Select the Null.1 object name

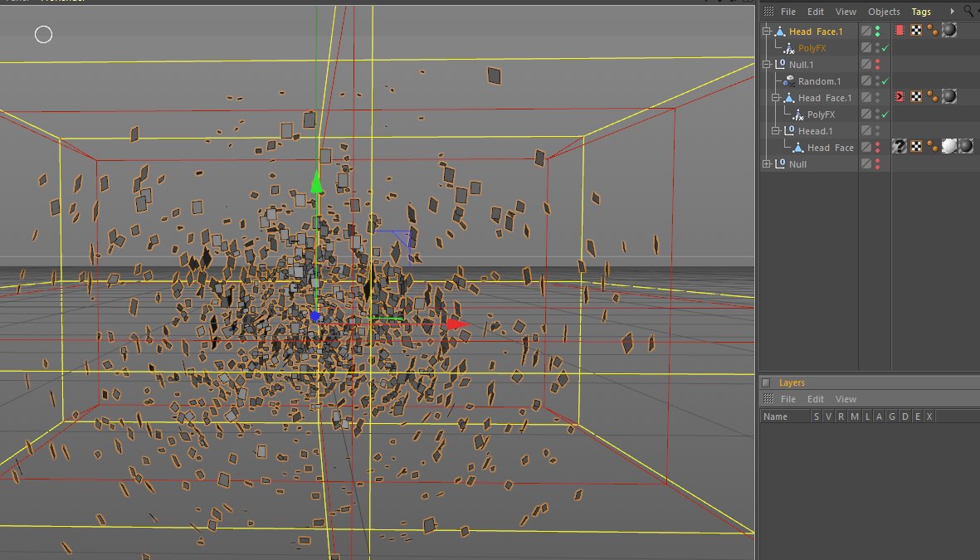[802, 65]
